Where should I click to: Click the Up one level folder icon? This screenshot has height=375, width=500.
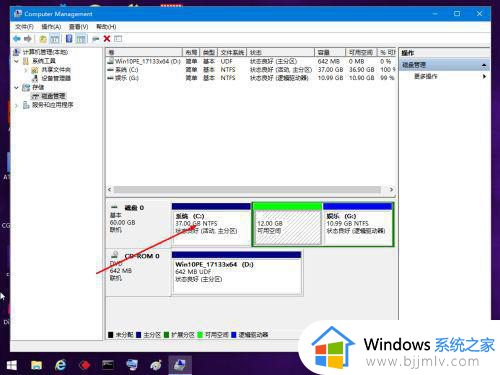pos(43,39)
